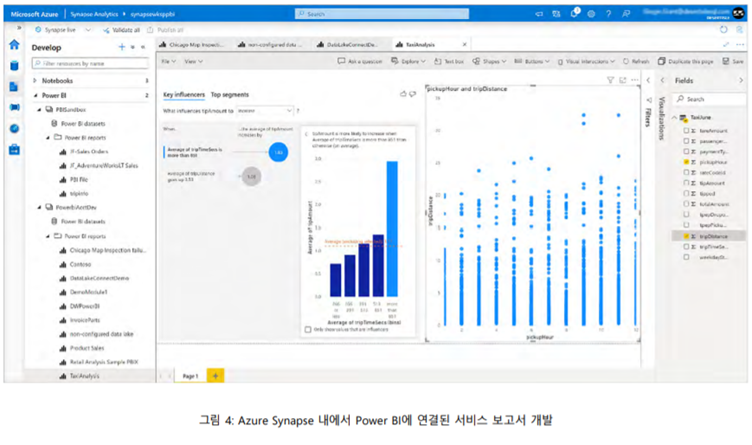Select the Top segments tab
The height and width of the screenshot is (445, 752).
230,94
